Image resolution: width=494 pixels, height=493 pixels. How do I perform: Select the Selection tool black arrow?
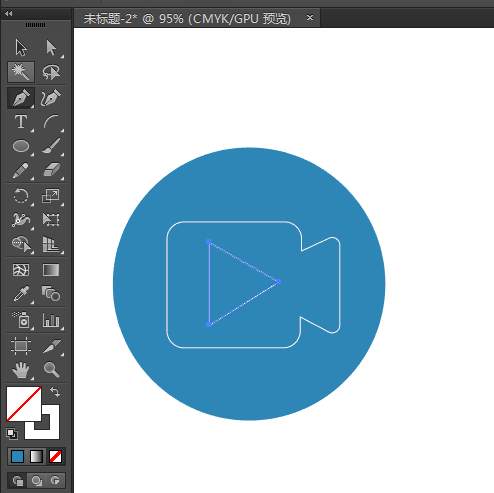point(21,48)
